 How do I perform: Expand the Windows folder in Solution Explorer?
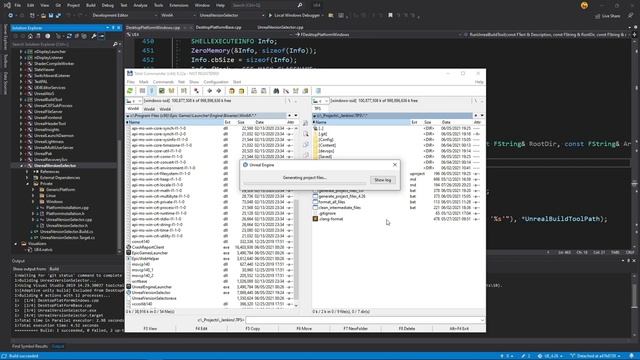pyautogui.click(x=33, y=202)
